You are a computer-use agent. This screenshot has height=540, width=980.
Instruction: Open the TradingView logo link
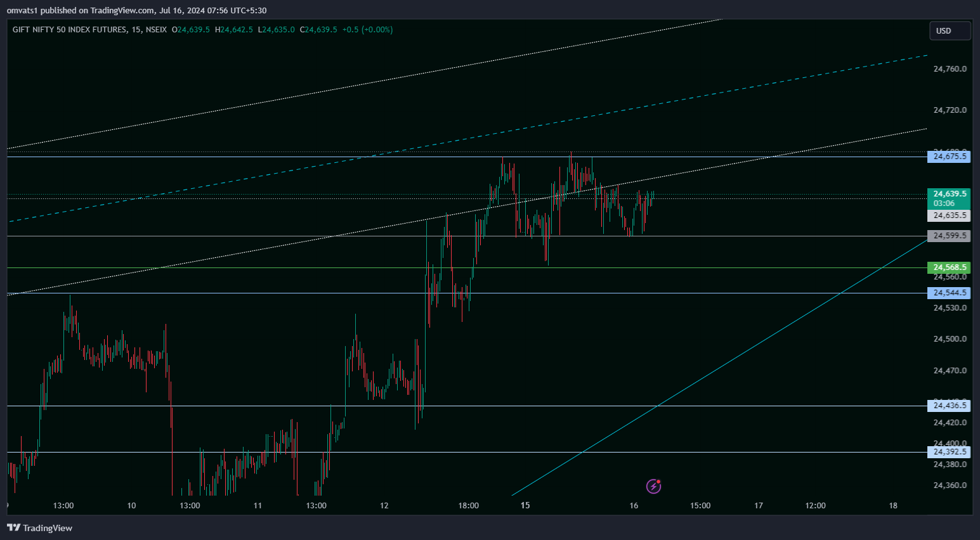[x=39, y=528]
